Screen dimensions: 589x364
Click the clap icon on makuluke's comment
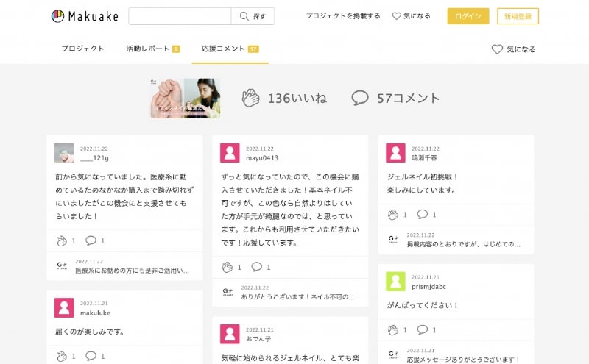[x=61, y=356]
